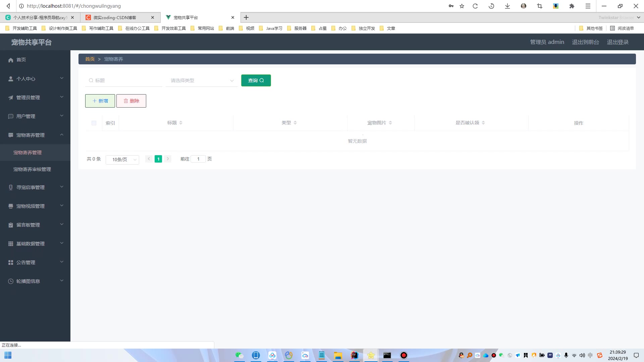Open the 请选择类型 dropdown

pos(202,80)
